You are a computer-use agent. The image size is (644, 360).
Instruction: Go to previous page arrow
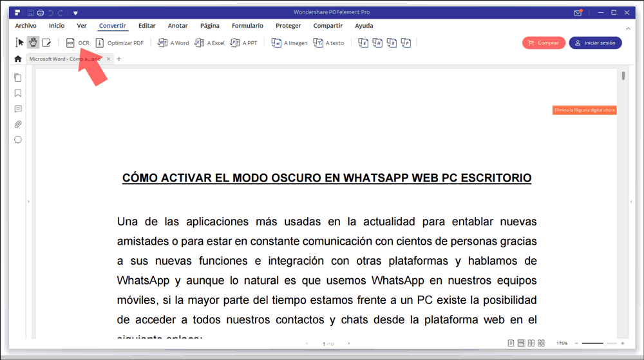click(307, 343)
